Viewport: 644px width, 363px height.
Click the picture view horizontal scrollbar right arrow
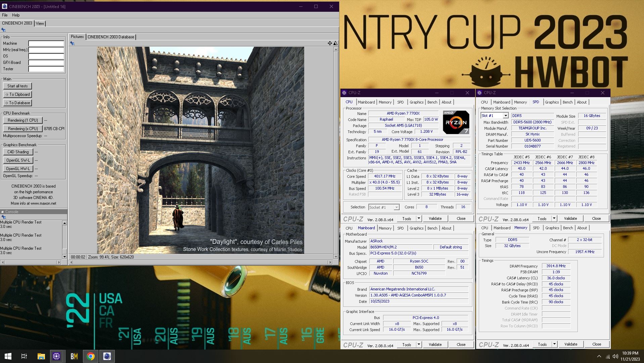[331, 262]
